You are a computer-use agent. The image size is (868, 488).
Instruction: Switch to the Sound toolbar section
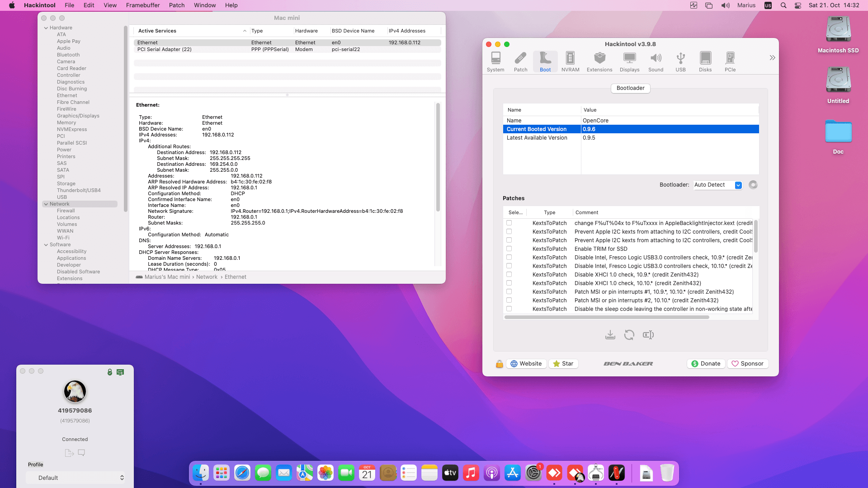pos(656,61)
